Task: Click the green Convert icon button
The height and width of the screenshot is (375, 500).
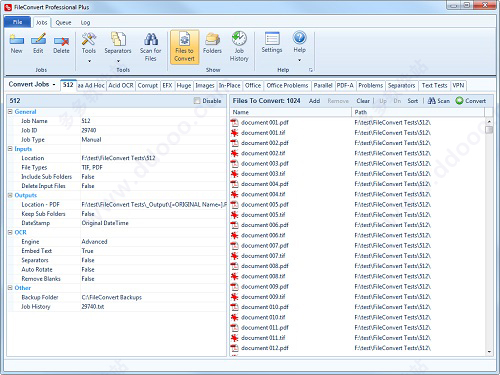Action: click(x=459, y=101)
